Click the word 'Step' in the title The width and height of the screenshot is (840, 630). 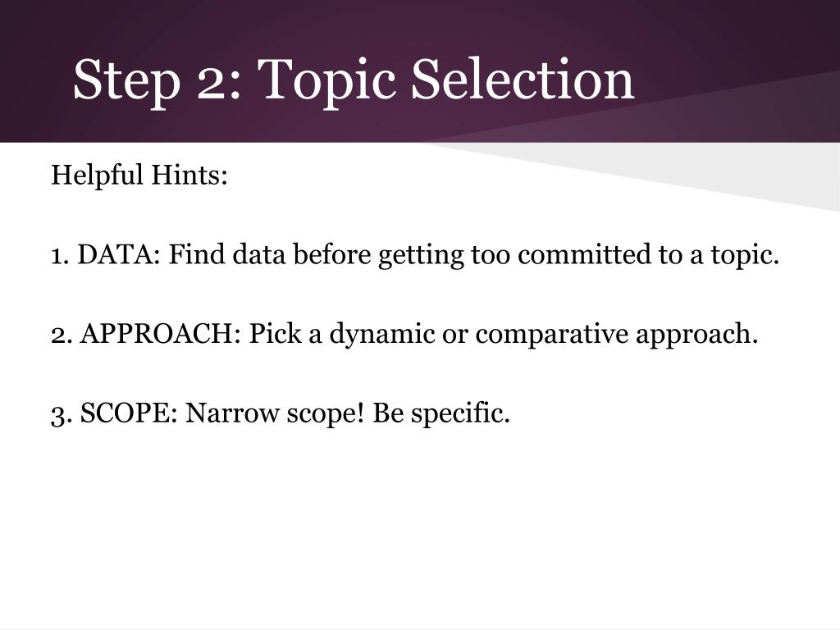pos(126,81)
